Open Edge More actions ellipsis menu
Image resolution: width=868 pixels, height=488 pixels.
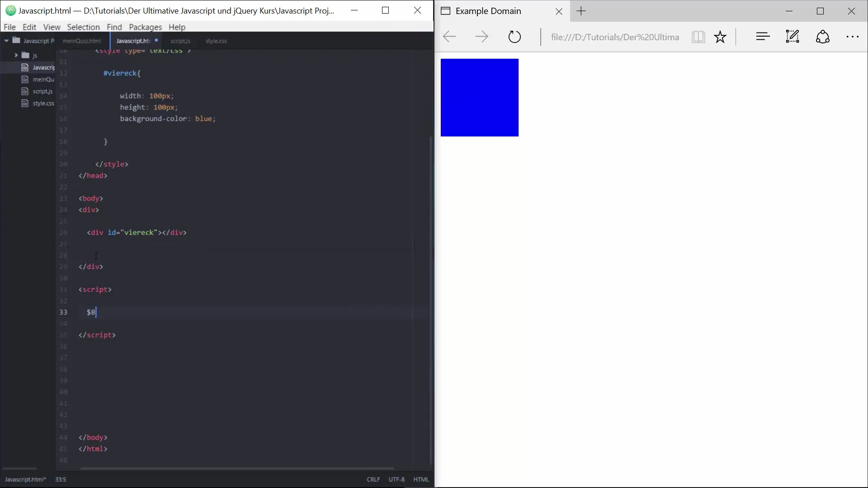(x=852, y=37)
